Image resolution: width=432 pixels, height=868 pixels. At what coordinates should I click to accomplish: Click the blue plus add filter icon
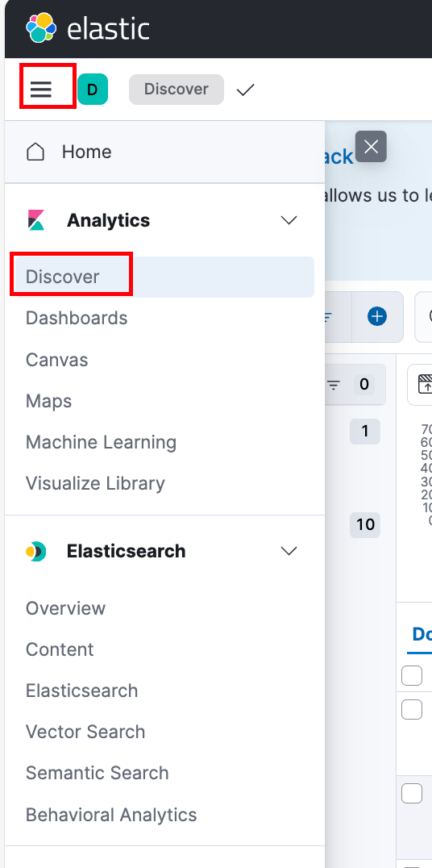tap(377, 317)
